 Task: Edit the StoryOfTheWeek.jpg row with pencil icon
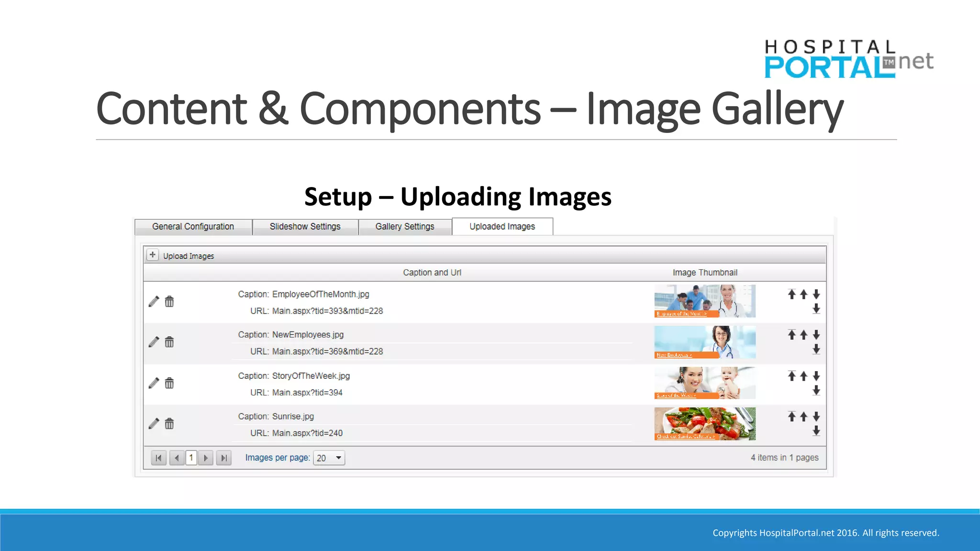(154, 383)
